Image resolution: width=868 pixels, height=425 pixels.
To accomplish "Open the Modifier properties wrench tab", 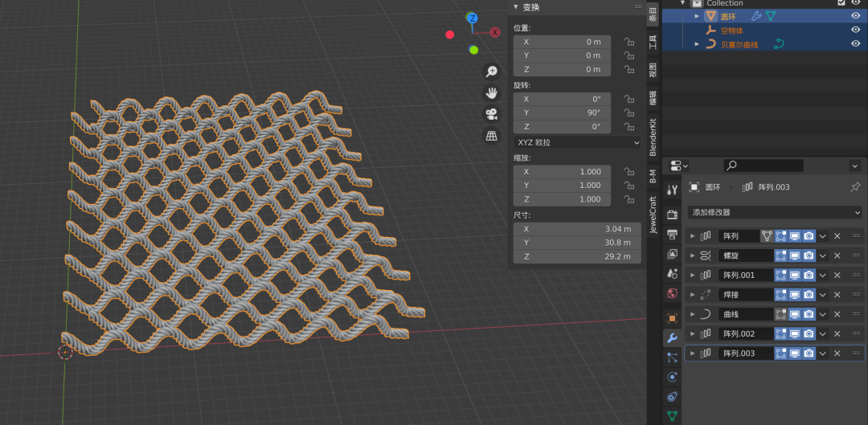I will click(x=673, y=337).
